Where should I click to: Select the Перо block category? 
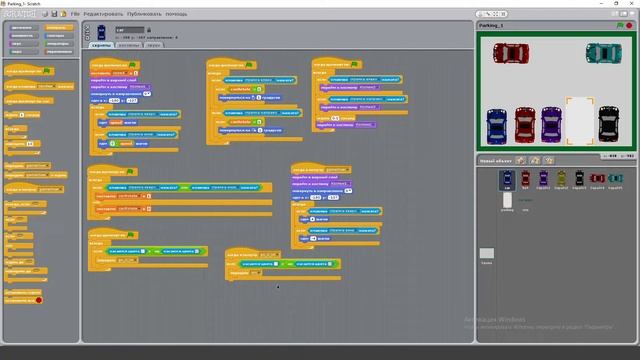tap(24, 52)
